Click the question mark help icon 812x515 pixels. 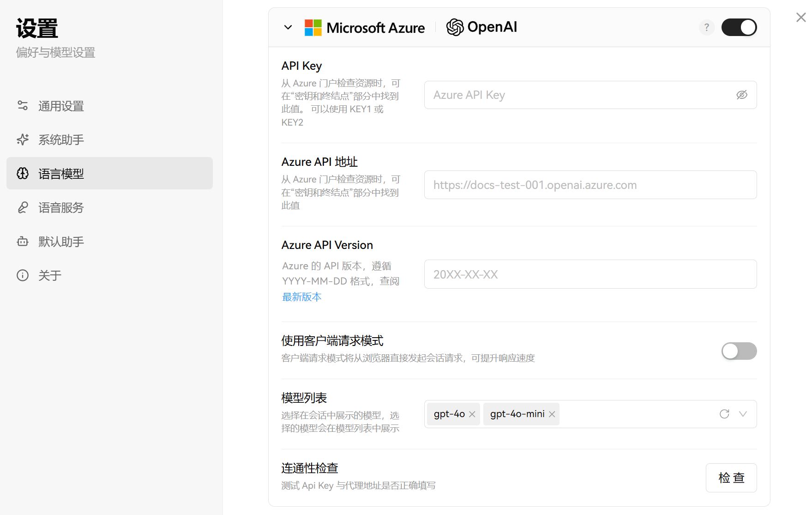(706, 28)
